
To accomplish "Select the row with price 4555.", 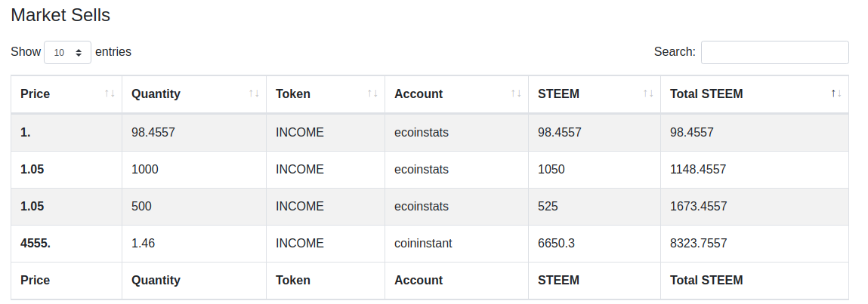I will point(430,243).
